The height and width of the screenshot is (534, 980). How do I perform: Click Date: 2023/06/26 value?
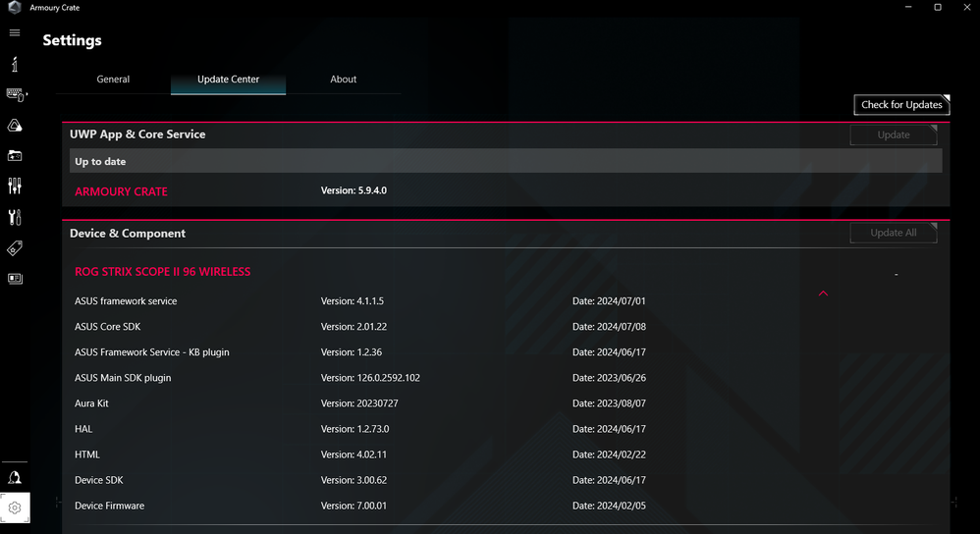click(609, 378)
